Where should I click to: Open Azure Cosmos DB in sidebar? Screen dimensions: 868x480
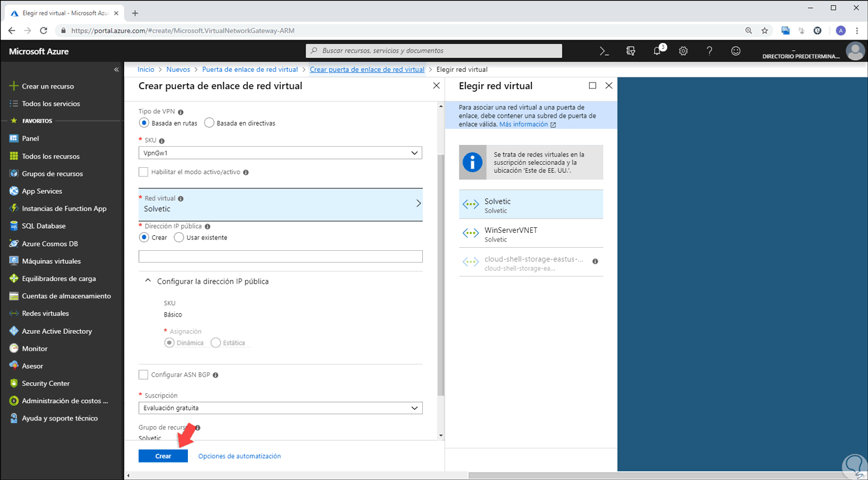pyautogui.click(x=50, y=244)
